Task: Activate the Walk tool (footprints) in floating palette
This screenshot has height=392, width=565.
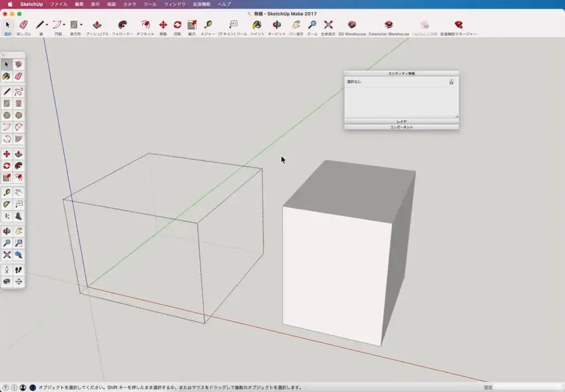Action: 18,270
